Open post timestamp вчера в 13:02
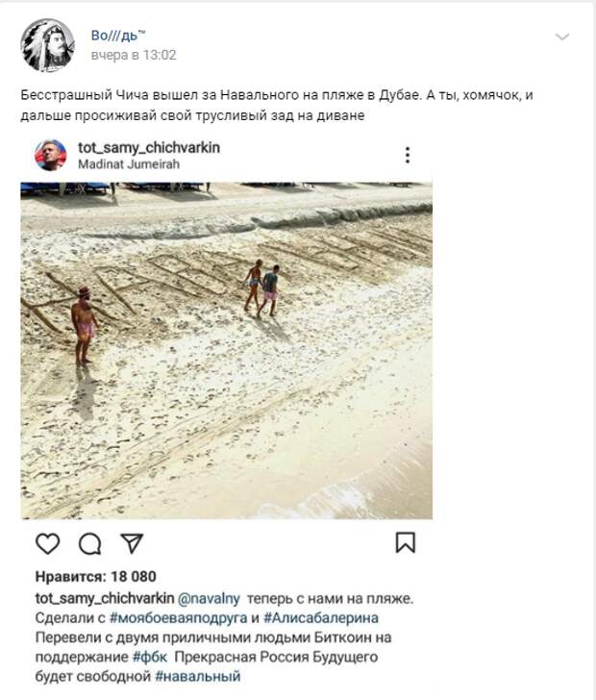Viewport: 596px width, 700px height. (x=134, y=55)
